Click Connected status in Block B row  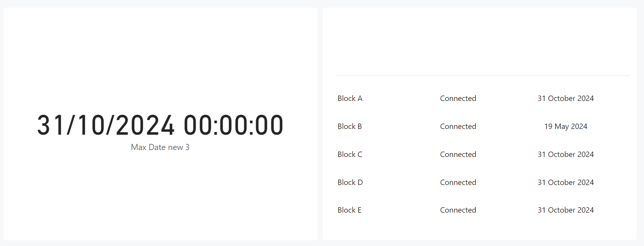pyautogui.click(x=458, y=126)
